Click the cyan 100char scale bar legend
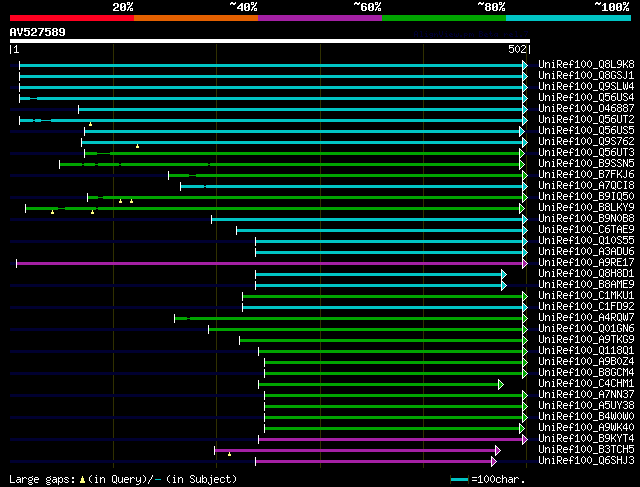This screenshot has height=487, width=640. click(460, 480)
